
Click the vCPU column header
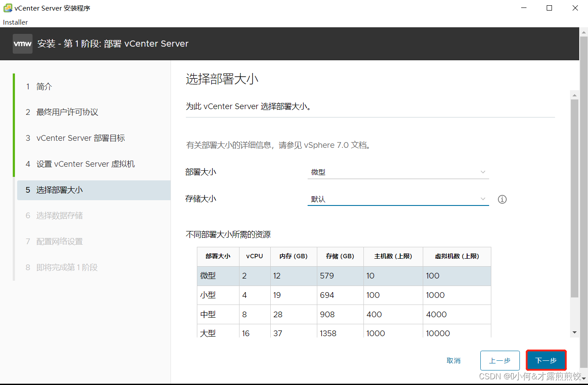pos(255,256)
